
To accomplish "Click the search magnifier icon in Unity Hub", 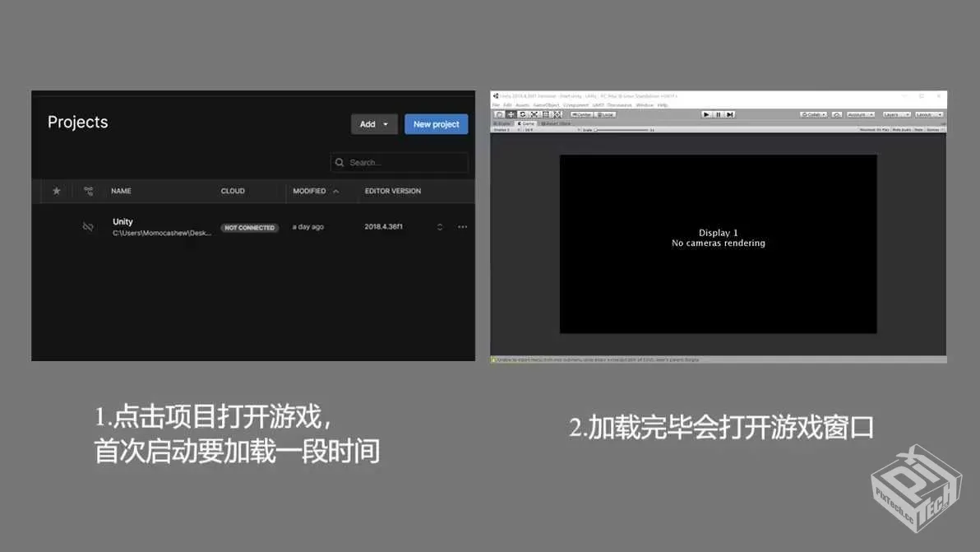I will 340,162.
